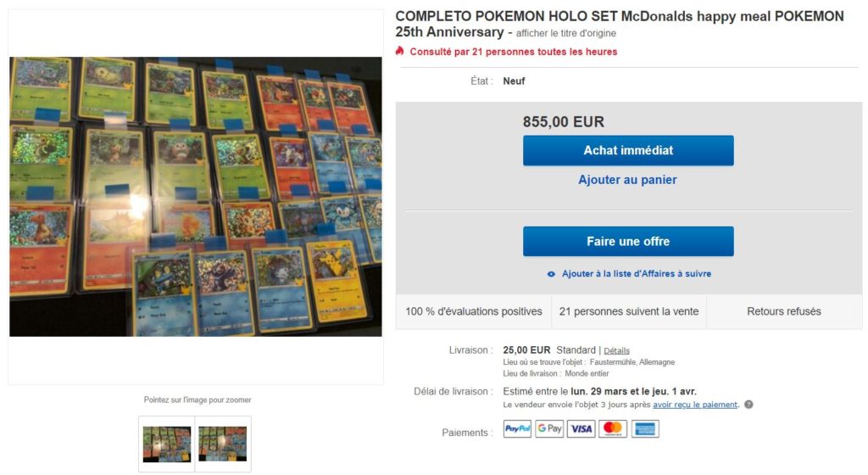Click 100 % d'évaluations positives
The height and width of the screenshot is (475, 868).
(473, 311)
